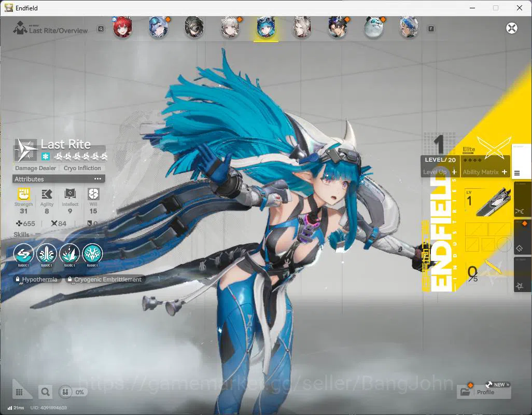The width and height of the screenshot is (532, 415).
Task: Click the 21ms network latency indicator
Action: [16, 408]
